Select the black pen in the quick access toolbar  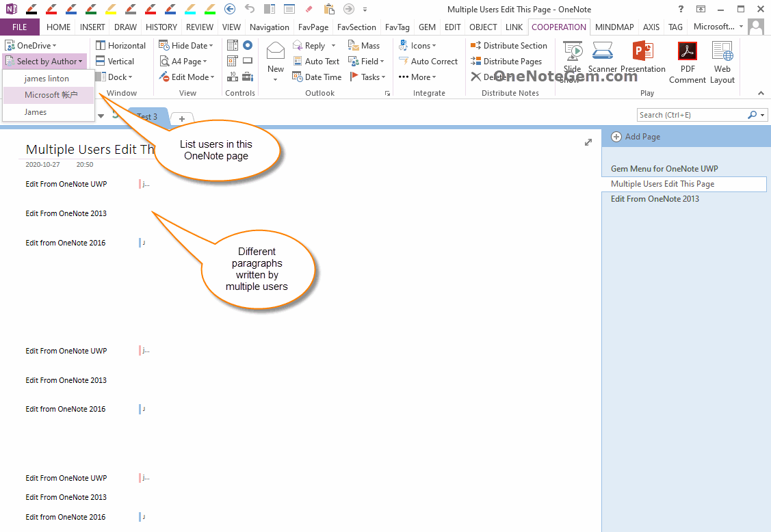point(31,9)
